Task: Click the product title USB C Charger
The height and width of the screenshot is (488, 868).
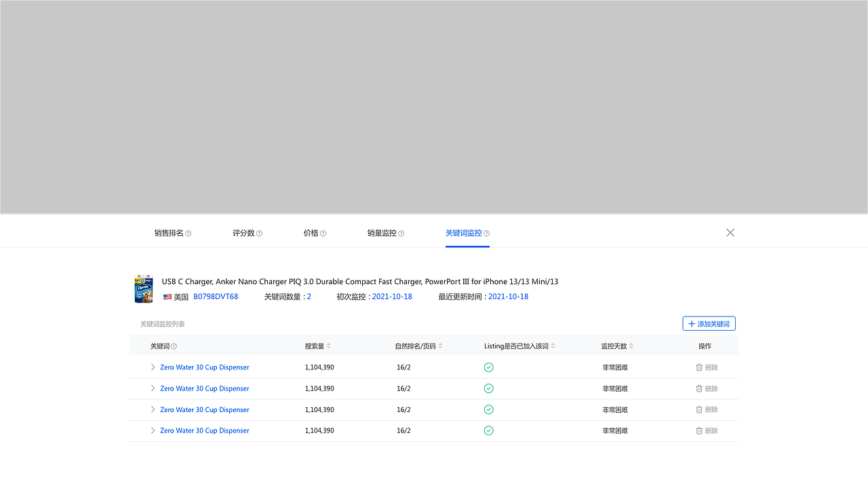Action: tap(359, 281)
